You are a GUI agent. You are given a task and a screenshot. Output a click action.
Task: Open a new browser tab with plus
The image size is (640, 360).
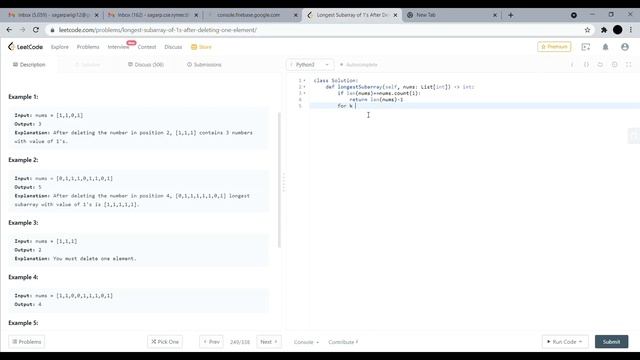(x=511, y=15)
